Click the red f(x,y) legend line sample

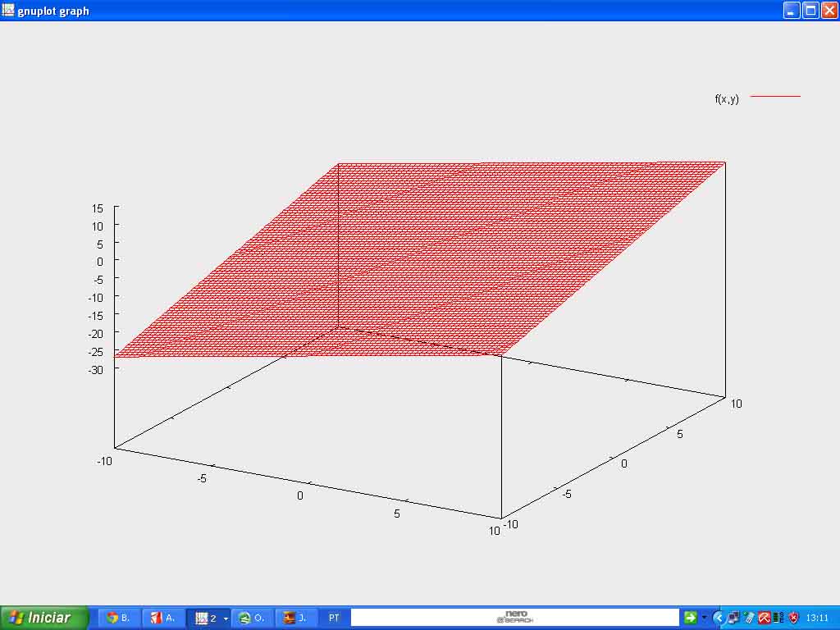[x=775, y=95]
